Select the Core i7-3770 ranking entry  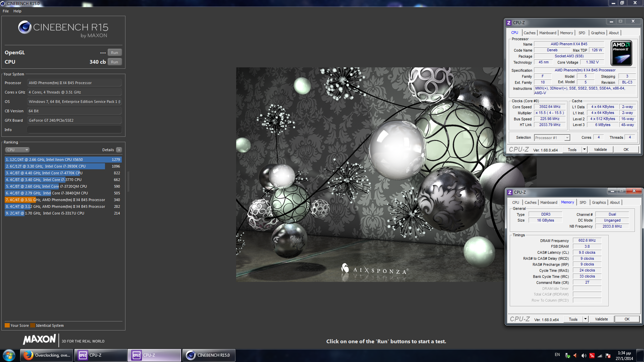tap(63, 180)
